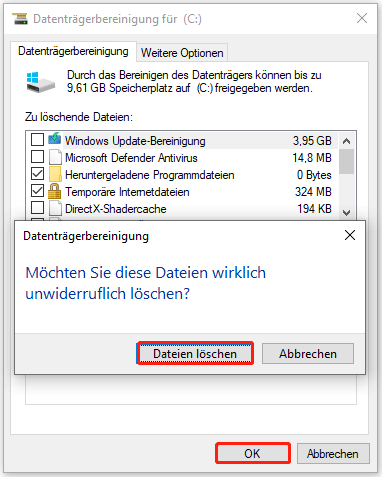Click the file list scroll down arrow
Image resolution: width=382 pixels, height=477 pixels.
[x=347, y=212]
